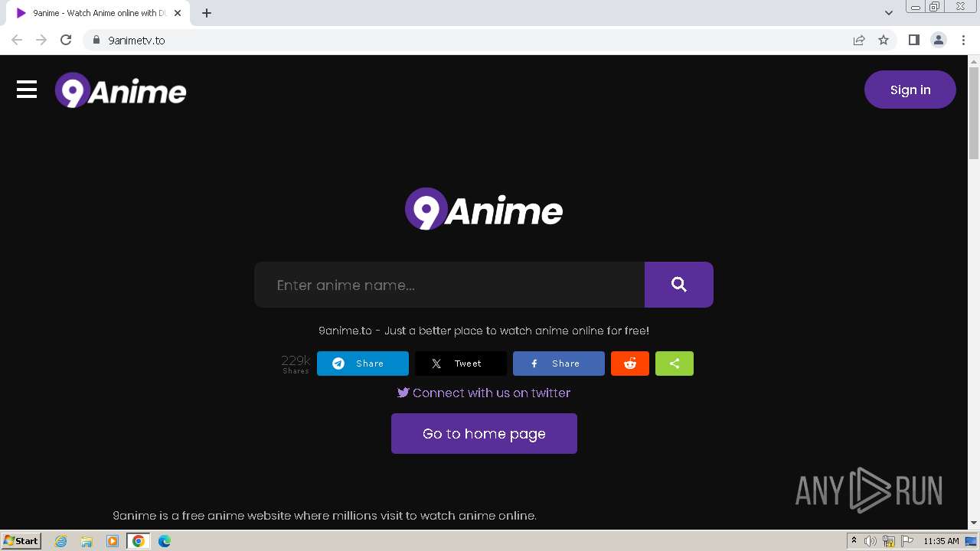
Task: Go back with the browser back arrow
Action: click(x=17, y=40)
